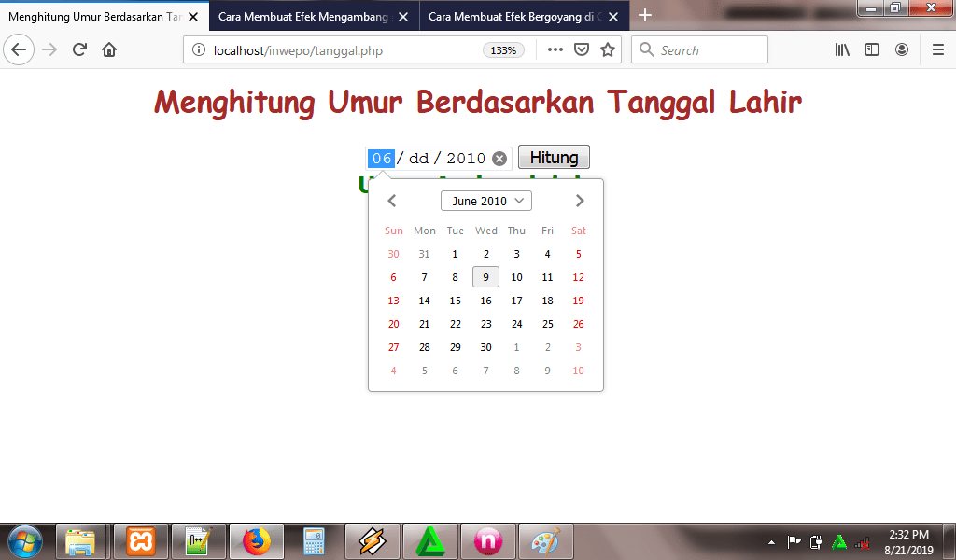The image size is (956, 560).
Task: Open the Firefox account icon
Action: click(x=902, y=50)
